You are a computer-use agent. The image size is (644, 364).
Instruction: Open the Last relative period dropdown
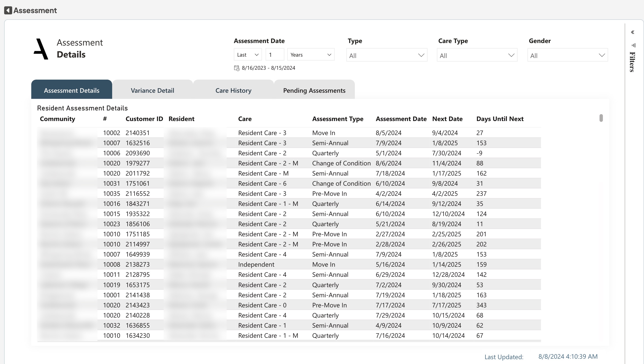(x=248, y=55)
